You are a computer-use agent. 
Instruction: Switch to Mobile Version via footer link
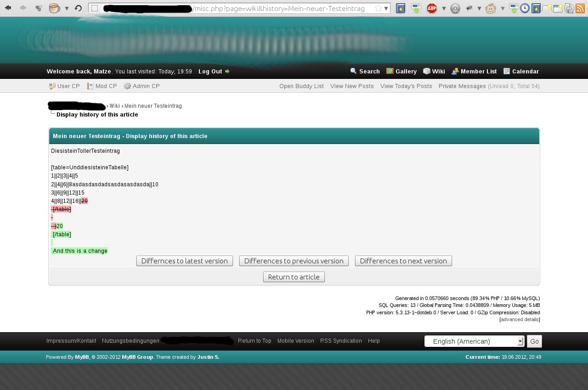click(x=296, y=341)
